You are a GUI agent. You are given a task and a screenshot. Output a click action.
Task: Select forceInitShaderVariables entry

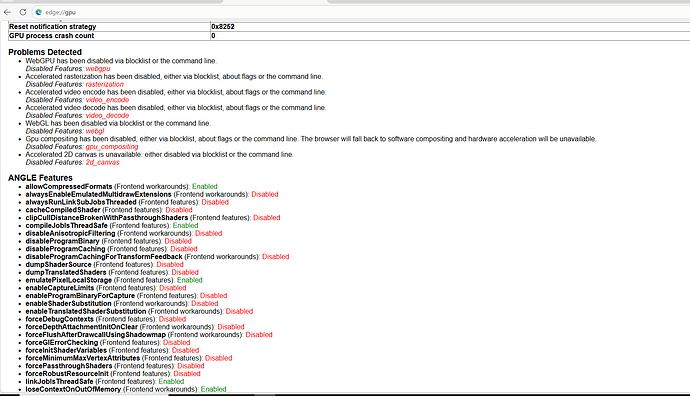112,351
